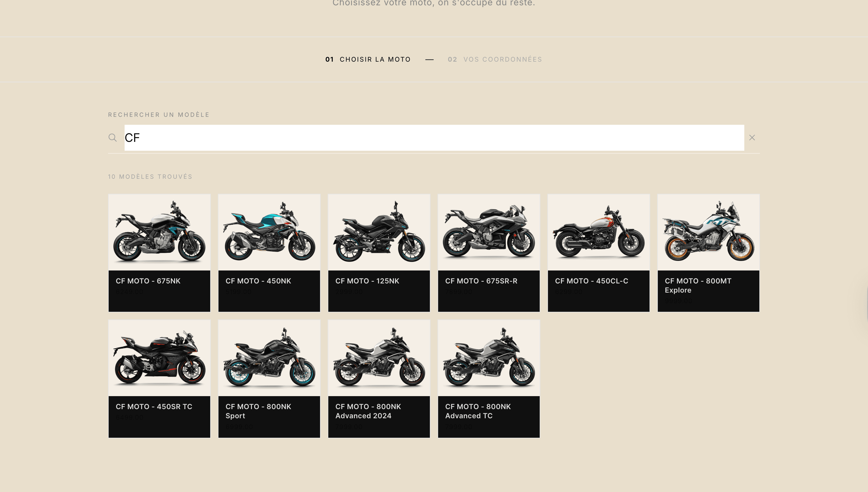This screenshot has height=492, width=868.
Task: Choose the CF MOTO - 675NK photo
Action: pos(159,232)
